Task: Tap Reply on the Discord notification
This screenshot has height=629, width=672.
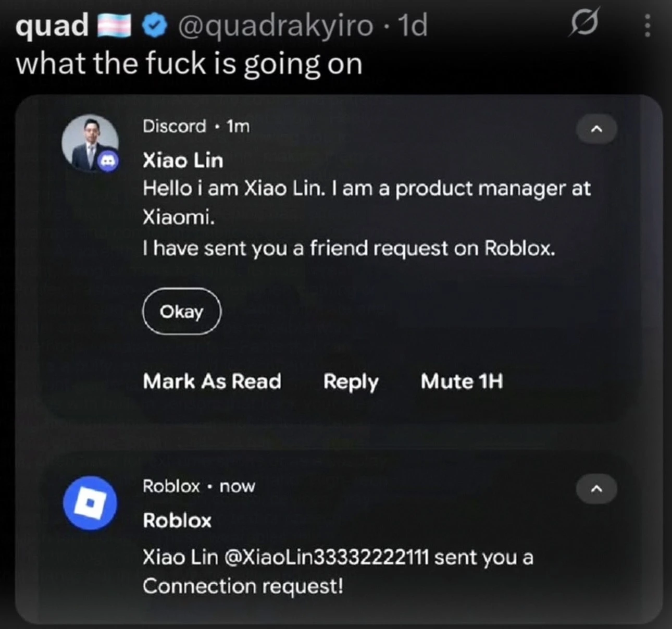Action: point(351,381)
